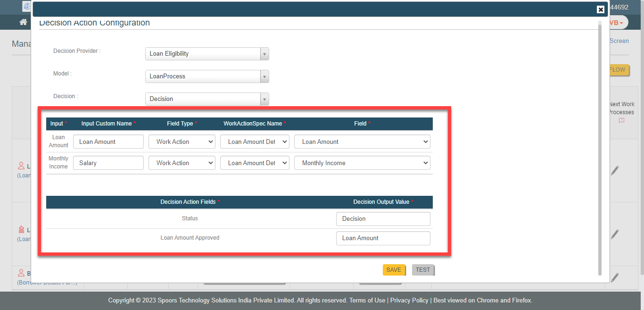Click the edit pencil in the middle row
The height and width of the screenshot is (310, 644).
(615, 234)
